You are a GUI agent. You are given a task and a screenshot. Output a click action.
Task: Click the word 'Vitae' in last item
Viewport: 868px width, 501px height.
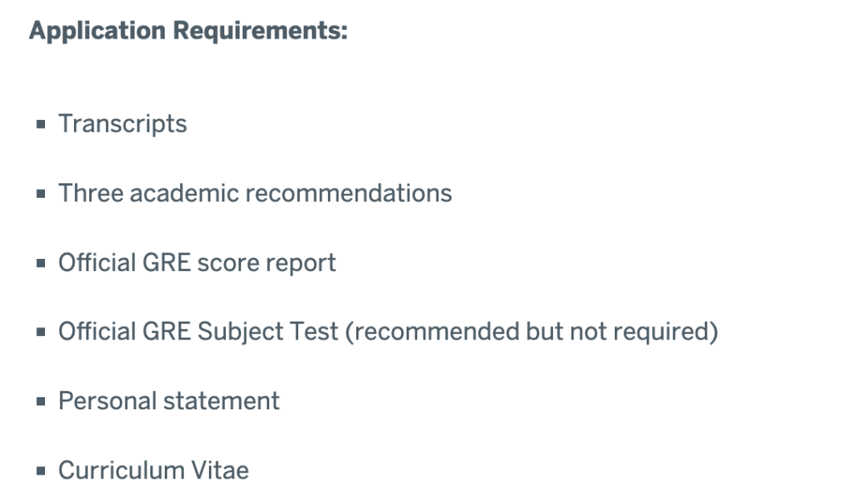point(219,470)
